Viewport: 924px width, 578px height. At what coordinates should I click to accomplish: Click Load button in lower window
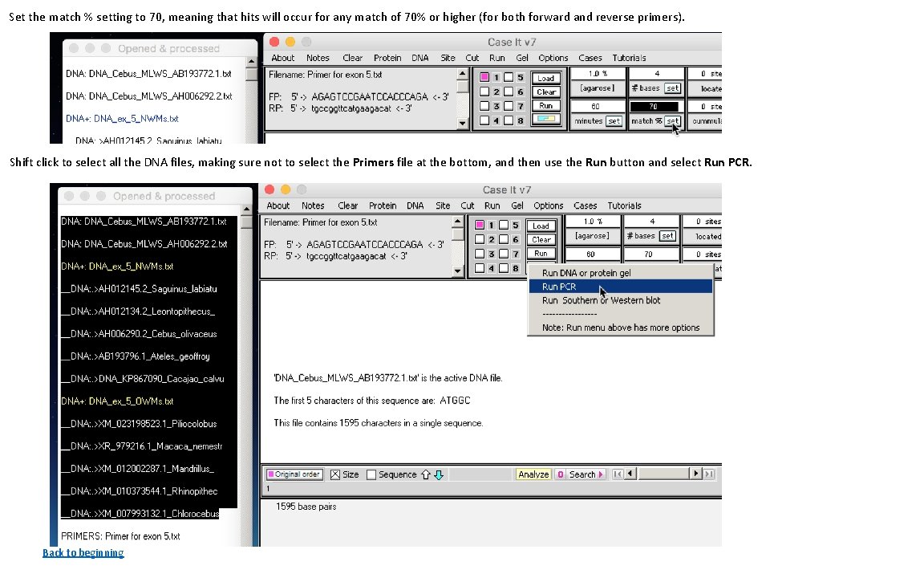(541, 226)
